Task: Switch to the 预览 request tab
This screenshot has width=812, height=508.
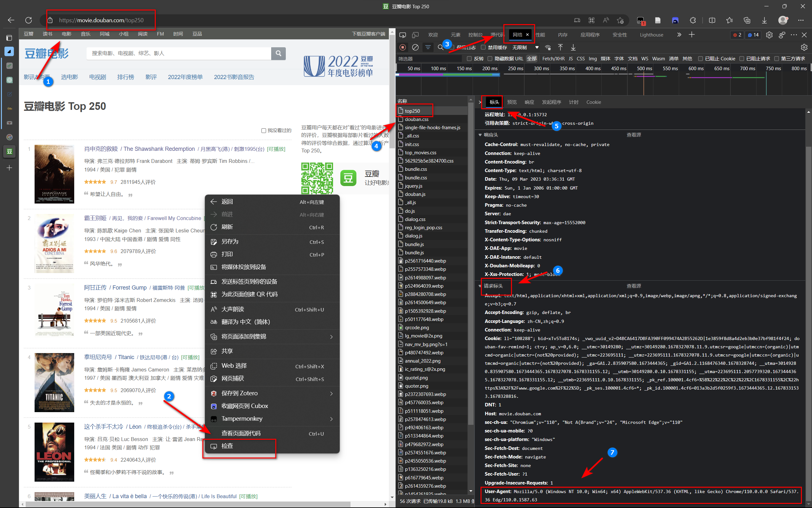Action: 512,102
